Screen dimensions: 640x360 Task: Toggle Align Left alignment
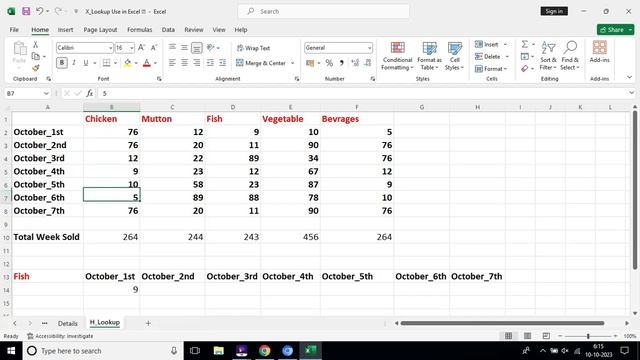tap(172, 63)
